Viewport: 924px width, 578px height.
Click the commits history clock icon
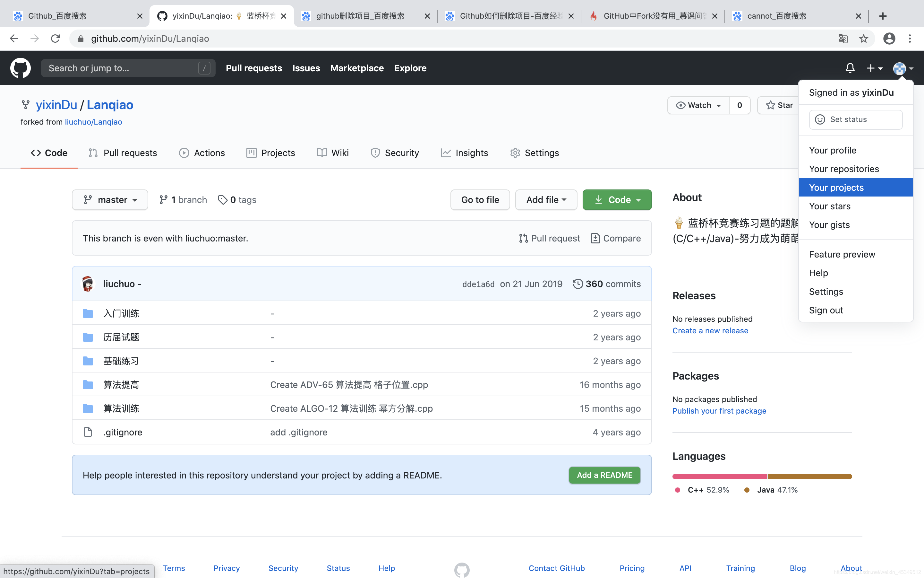(578, 284)
